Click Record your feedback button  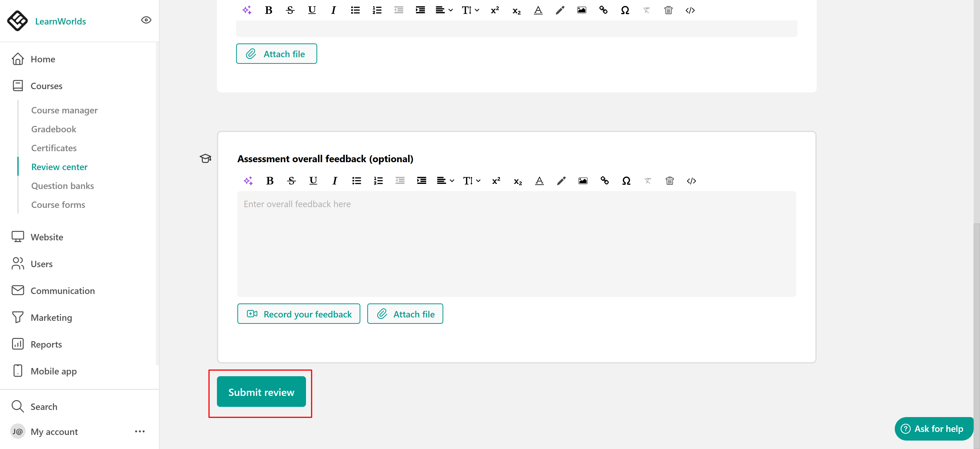(x=298, y=314)
